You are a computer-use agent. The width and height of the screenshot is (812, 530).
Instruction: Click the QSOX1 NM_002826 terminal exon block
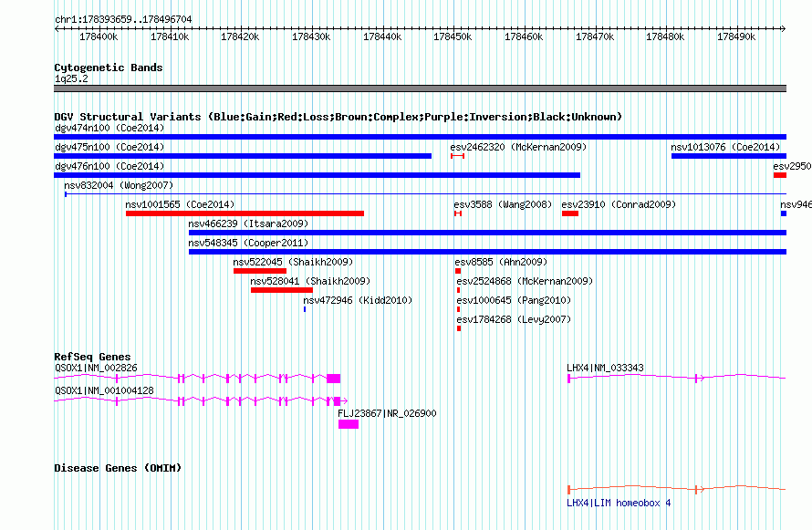(x=334, y=379)
